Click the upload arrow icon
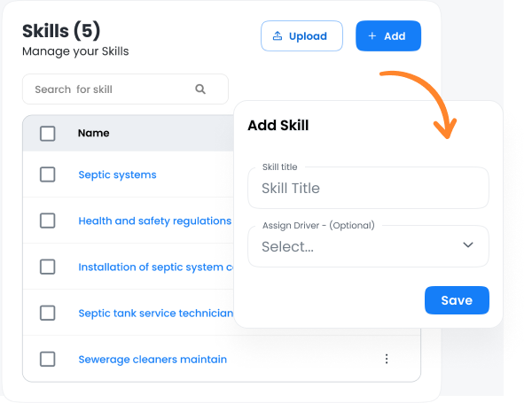Screen dimensions: 532x403 point(278,36)
